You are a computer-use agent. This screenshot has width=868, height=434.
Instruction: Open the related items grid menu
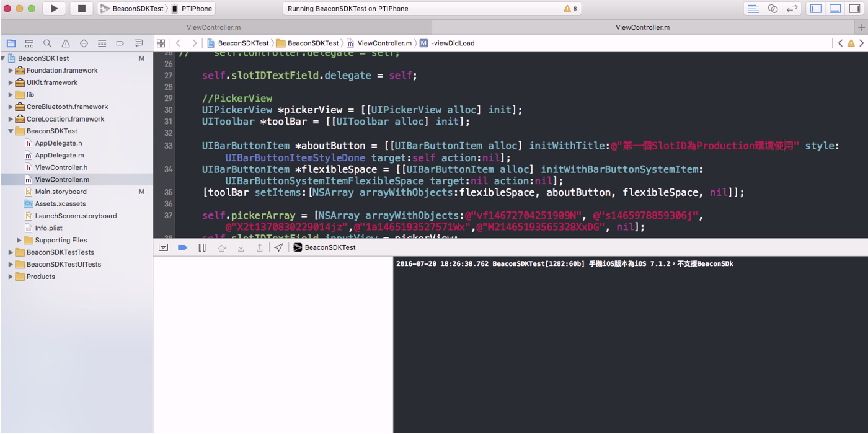click(x=161, y=43)
